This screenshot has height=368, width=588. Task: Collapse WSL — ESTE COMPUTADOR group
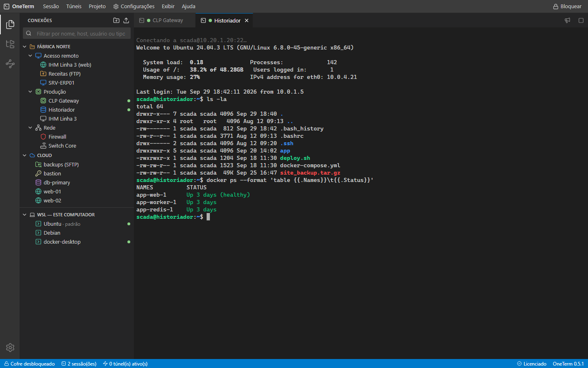[24, 215]
